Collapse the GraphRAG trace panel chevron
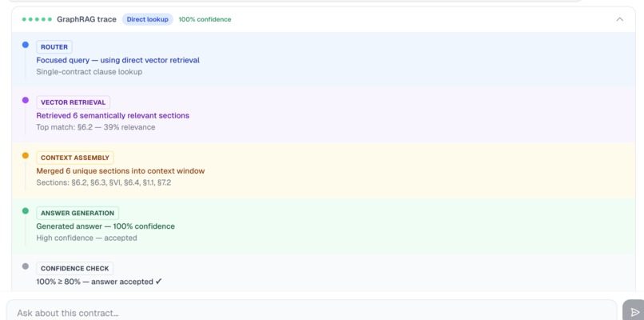 (619, 19)
